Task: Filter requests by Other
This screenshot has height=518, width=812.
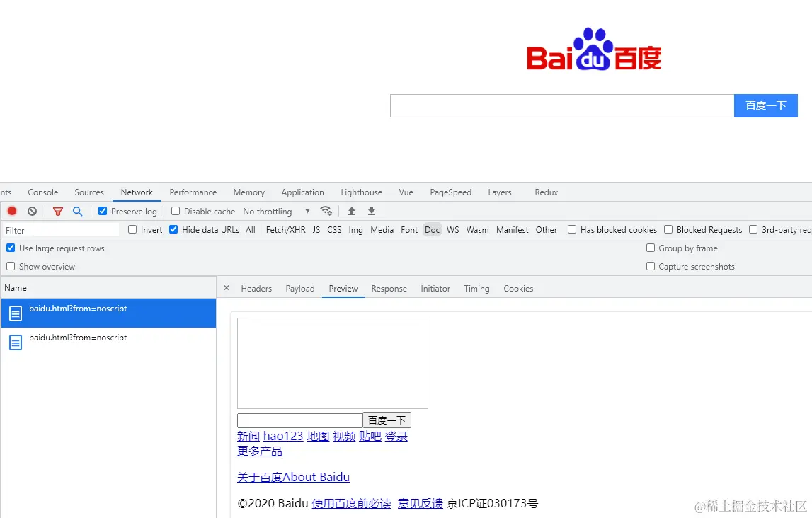Action: point(547,229)
